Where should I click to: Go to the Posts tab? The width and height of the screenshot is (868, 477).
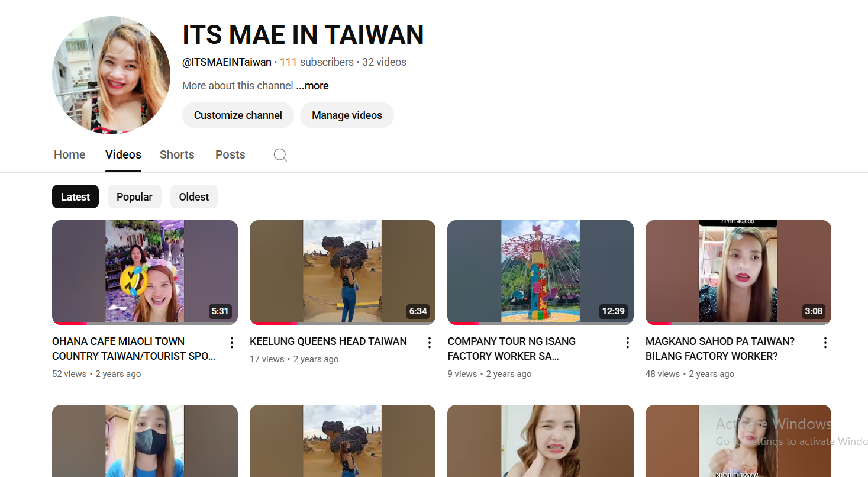tap(230, 154)
